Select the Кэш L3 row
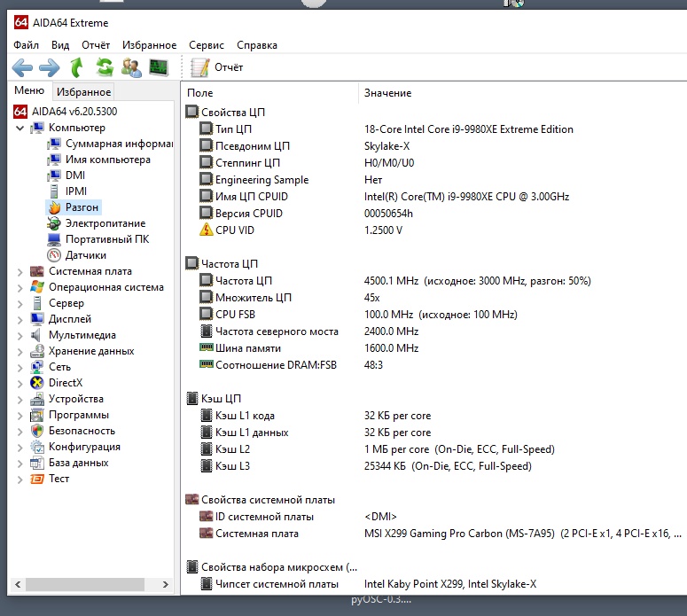This screenshot has width=687, height=616. click(x=434, y=466)
